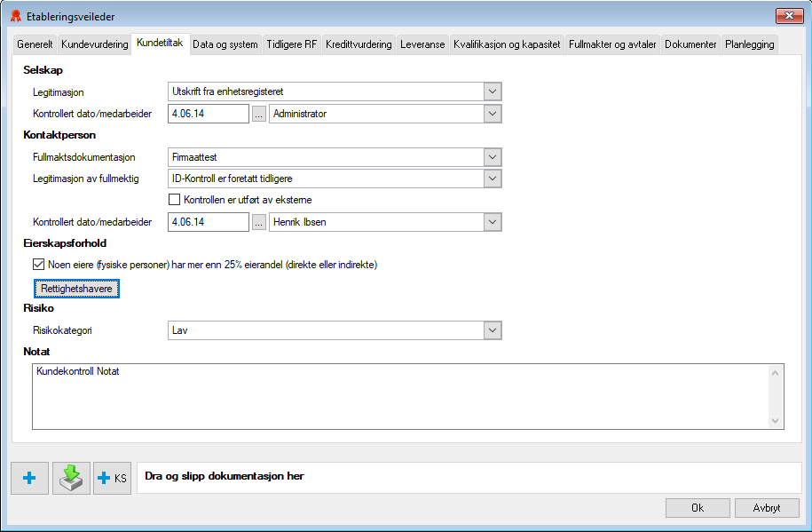This screenshot has width=812, height=532.
Task: Open the Fullmaktsdokumentasjon dropdown
Action: (493, 157)
